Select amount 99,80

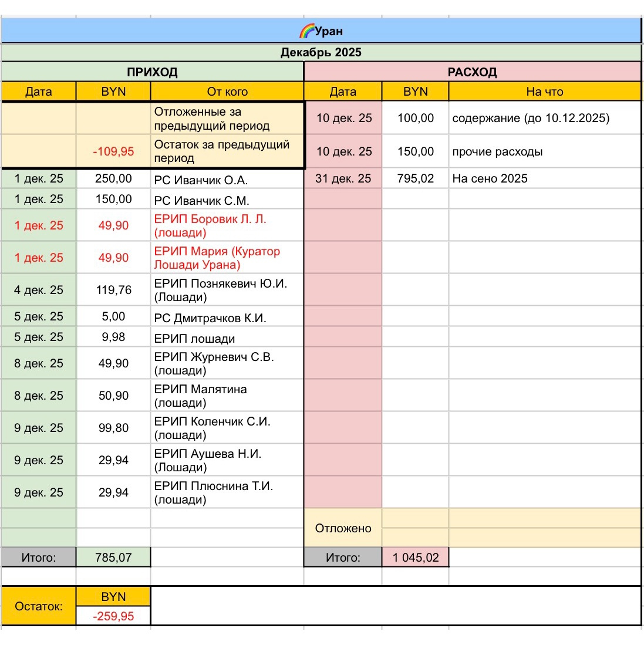(113, 428)
